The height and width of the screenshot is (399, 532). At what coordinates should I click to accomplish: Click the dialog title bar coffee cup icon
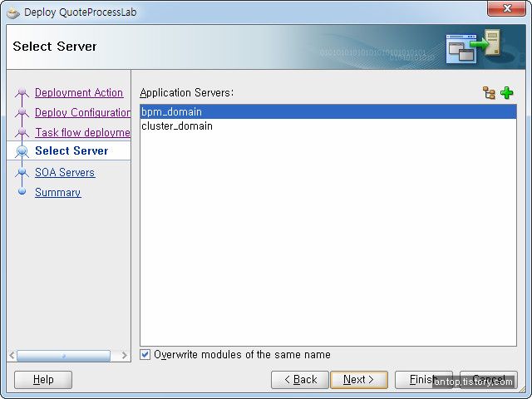13,13
